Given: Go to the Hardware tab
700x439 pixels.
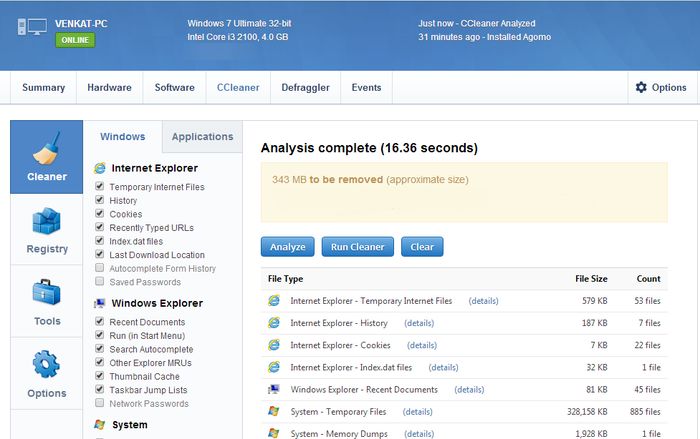Looking at the screenshot, I should click(109, 88).
